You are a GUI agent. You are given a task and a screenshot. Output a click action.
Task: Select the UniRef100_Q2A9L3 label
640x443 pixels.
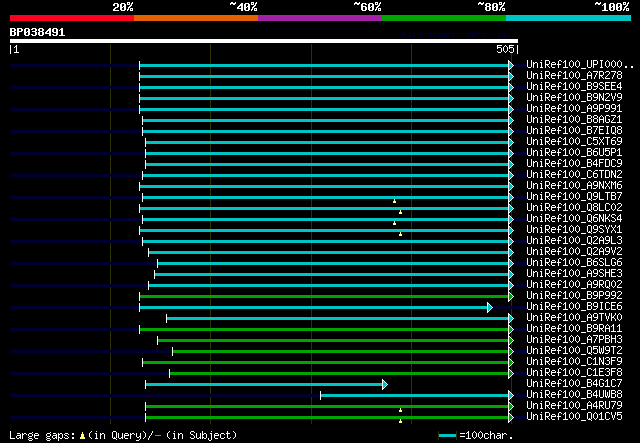(574, 241)
